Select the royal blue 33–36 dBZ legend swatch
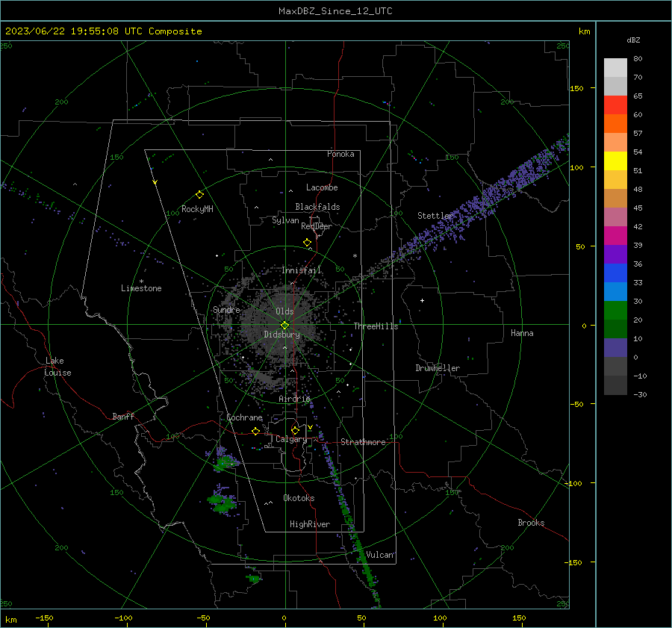The width and height of the screenshot is (672, 628). [615, 273]
